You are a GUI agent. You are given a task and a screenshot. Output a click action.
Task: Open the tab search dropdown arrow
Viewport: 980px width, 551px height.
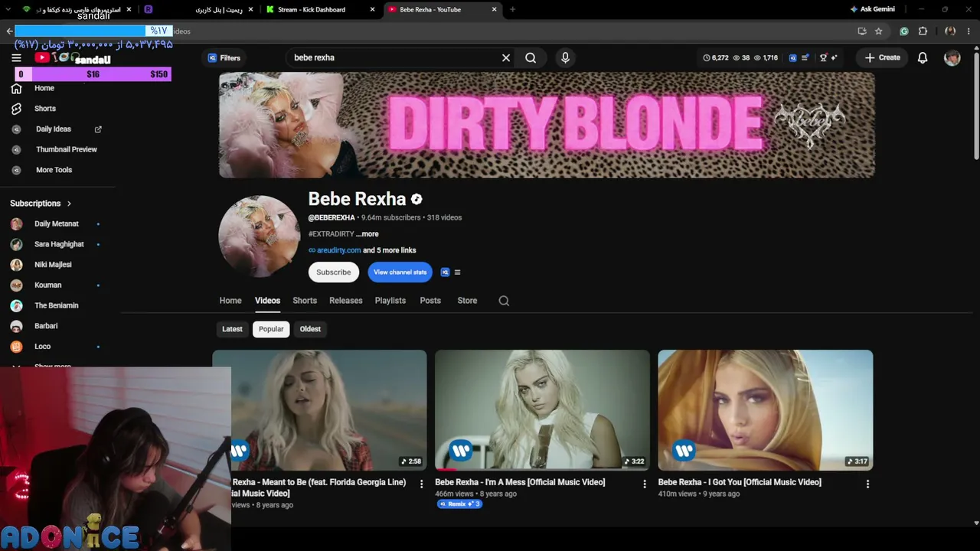coord(7,9)
